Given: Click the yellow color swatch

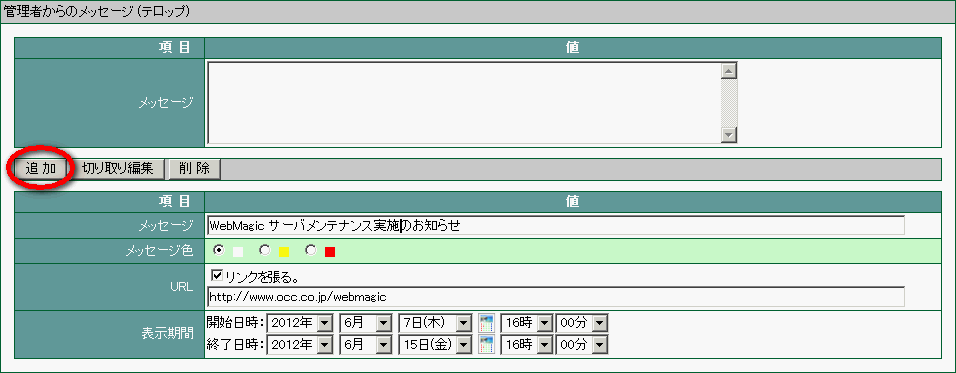Looking at the screenshot, I should click(x=284, y=252).
